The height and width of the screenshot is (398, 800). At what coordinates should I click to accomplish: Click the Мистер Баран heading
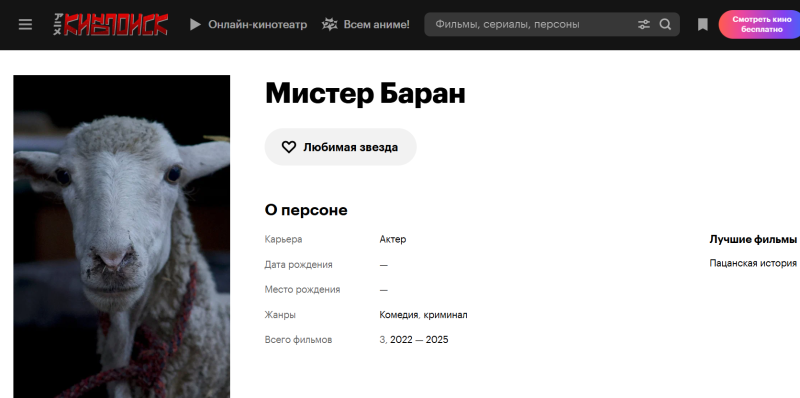coord(365,93)
